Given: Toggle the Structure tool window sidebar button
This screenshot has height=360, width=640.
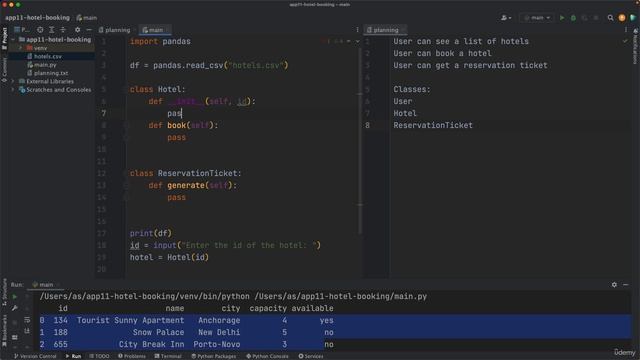Looking at the screenshot, I should coord(4,291).
